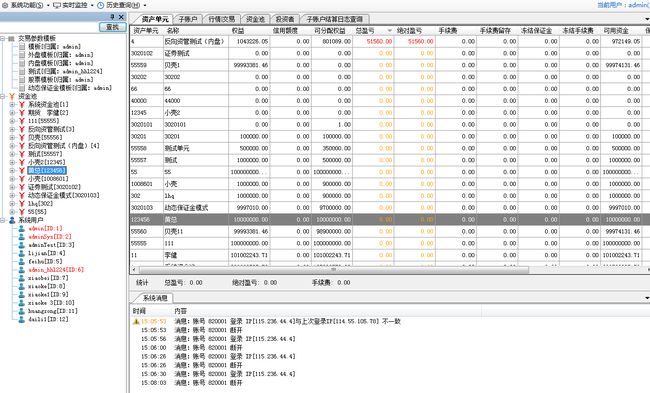The height and width of the screenshot is (393, 650).
Task: Click the 系统消息 tab
Action: (x=155, y=298)
